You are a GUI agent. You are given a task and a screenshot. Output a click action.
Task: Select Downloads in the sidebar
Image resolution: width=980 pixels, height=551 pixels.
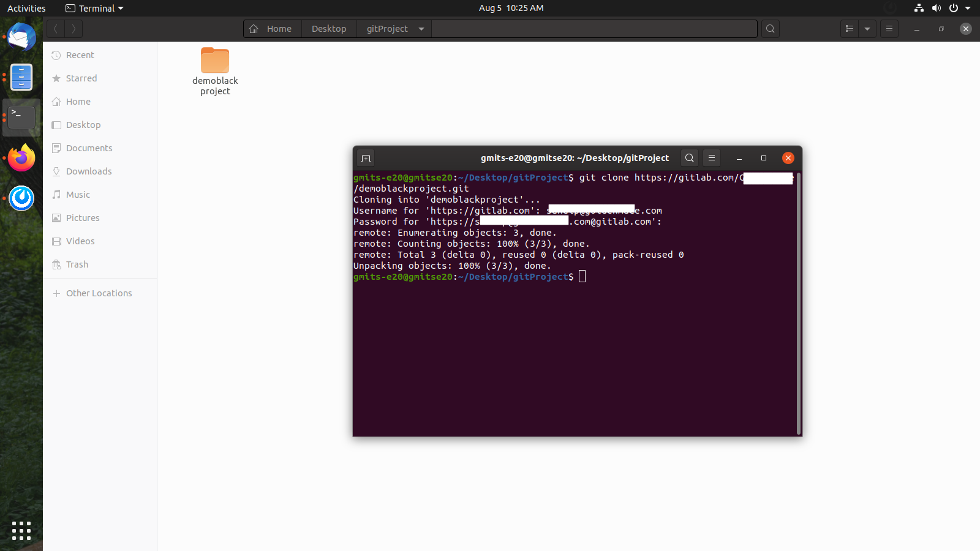(89, 171)
